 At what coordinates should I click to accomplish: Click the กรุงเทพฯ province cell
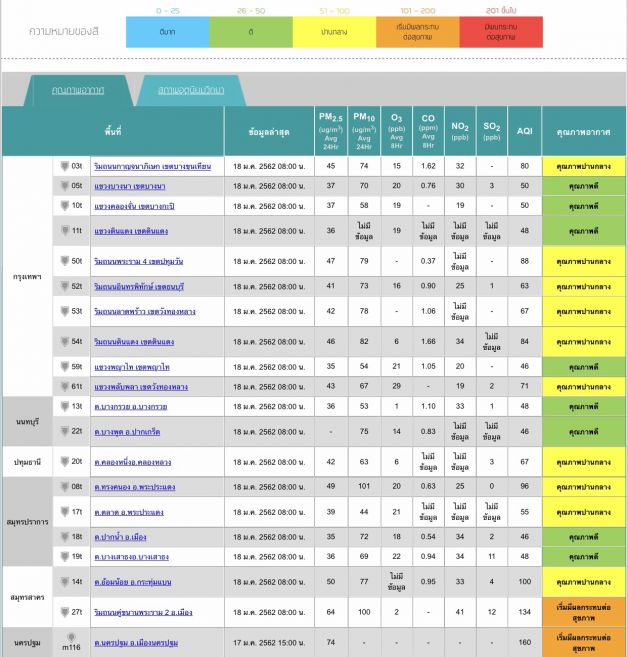point(27,277)
